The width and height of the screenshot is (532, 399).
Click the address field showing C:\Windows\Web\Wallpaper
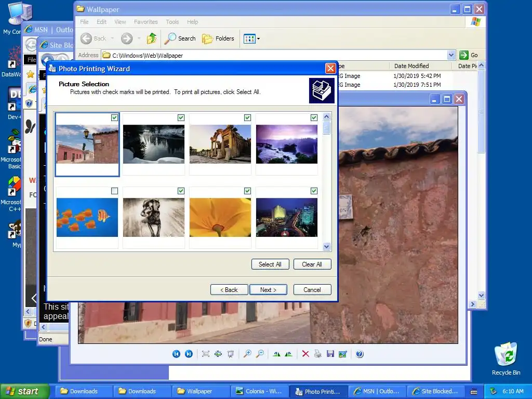(277, 55)
